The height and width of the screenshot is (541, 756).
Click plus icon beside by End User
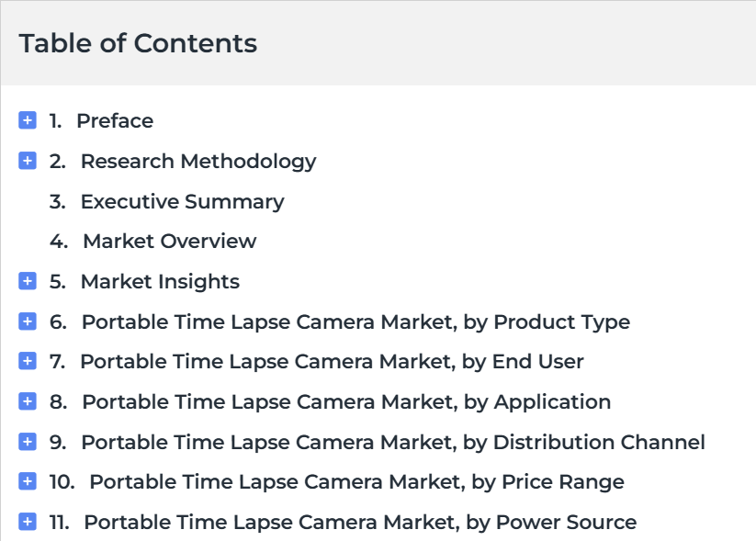(x=28, y=361)
